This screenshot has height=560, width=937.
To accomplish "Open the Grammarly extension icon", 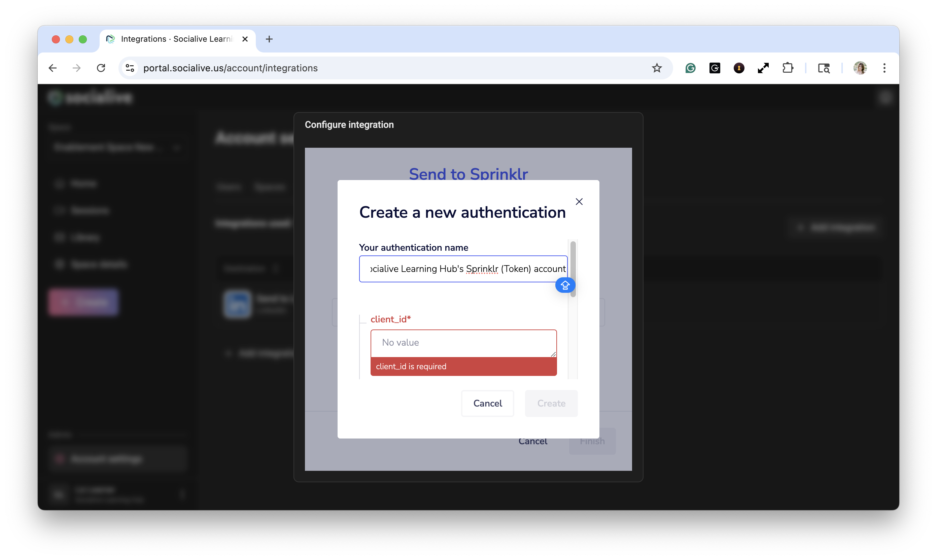I will pyautogui.click(x=690, y=68).
